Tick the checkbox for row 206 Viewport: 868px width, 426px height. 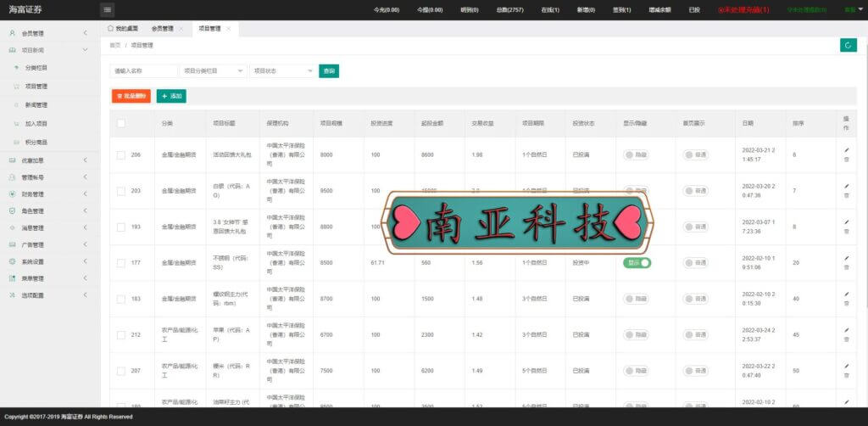(x=121, y=155)
